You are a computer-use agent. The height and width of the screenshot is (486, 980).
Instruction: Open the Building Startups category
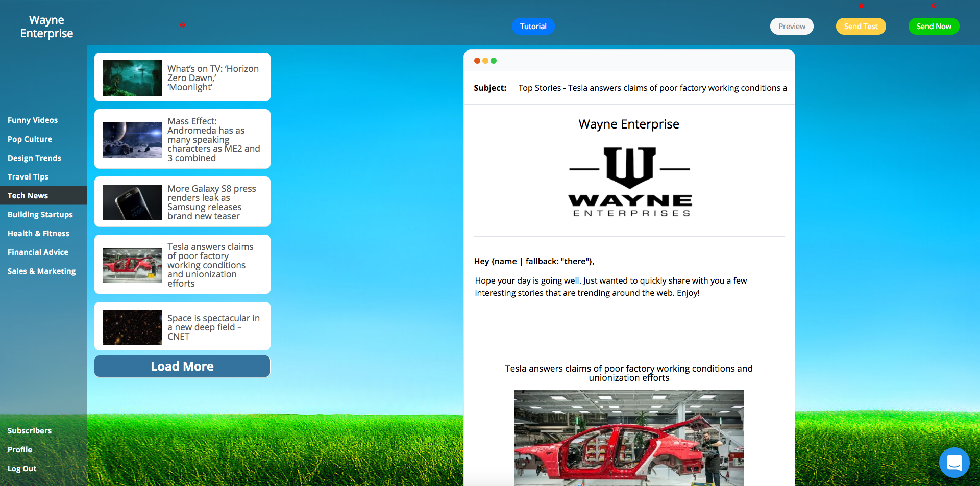[40, 215]
